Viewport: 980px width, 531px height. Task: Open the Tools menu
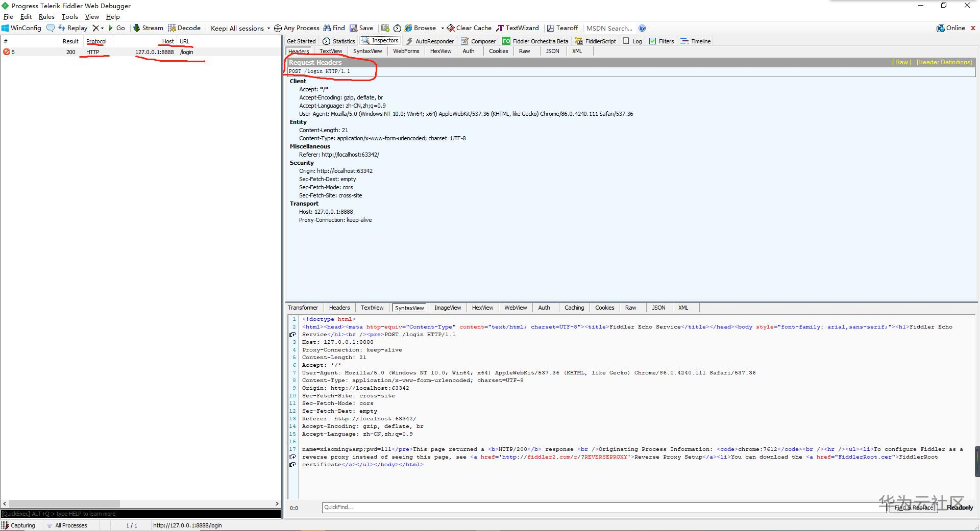click(x=70, y=17)
